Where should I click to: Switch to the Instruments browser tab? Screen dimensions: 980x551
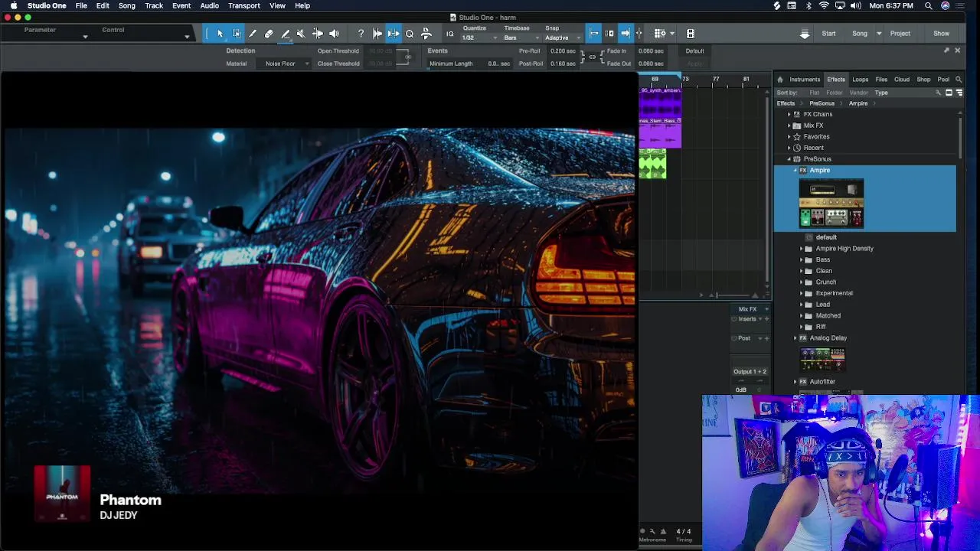805,80
